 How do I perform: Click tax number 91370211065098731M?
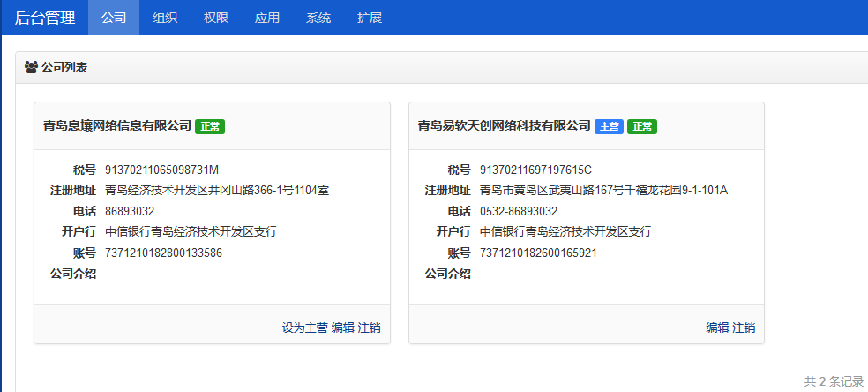pyautogui.click(x=161, y=170)
